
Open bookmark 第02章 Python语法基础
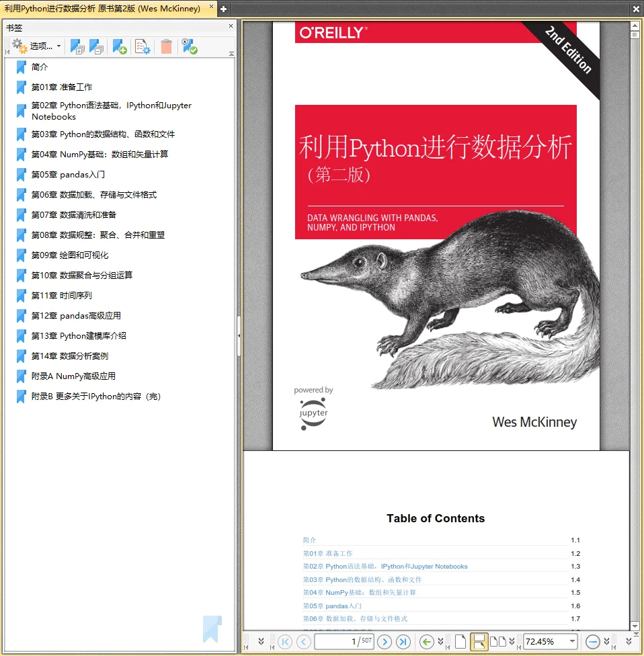pyautogui.click(x=112, y=111)
